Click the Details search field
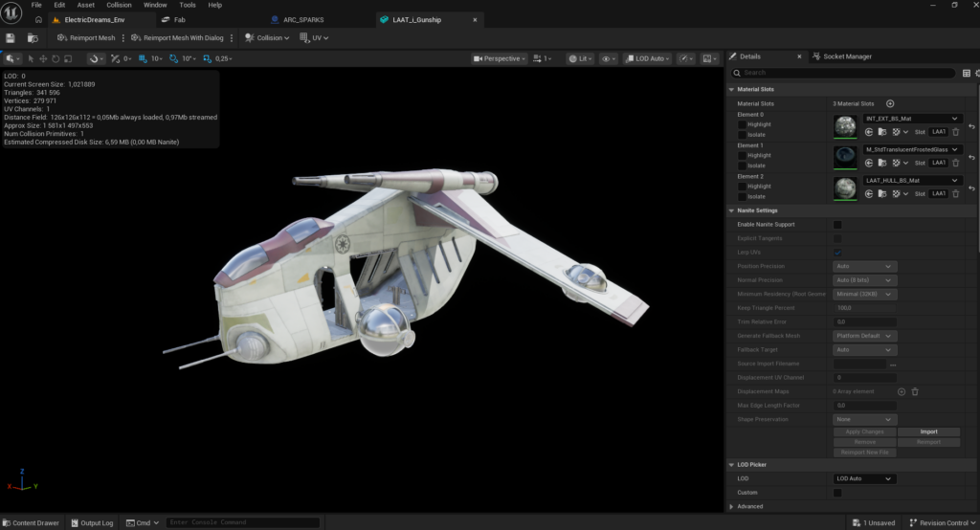 point(842,73)
